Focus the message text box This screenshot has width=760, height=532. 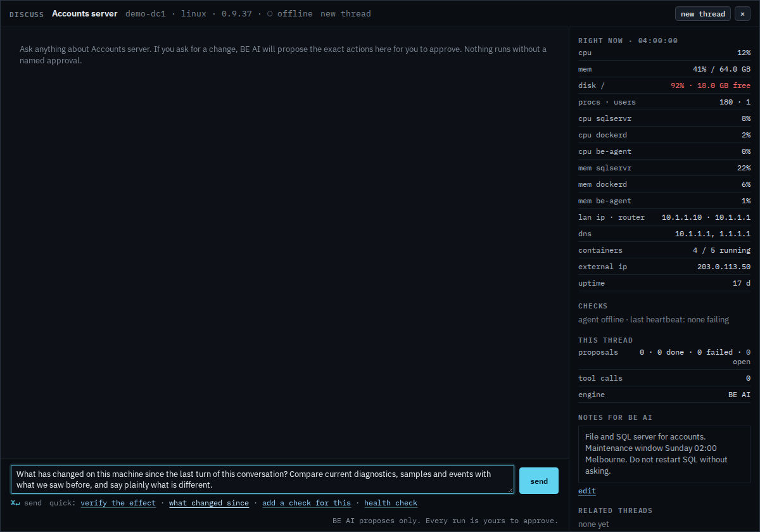point(262,479)
